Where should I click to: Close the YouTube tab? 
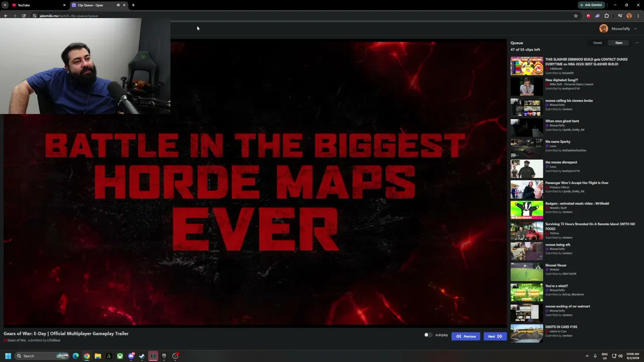coord(64,5)
